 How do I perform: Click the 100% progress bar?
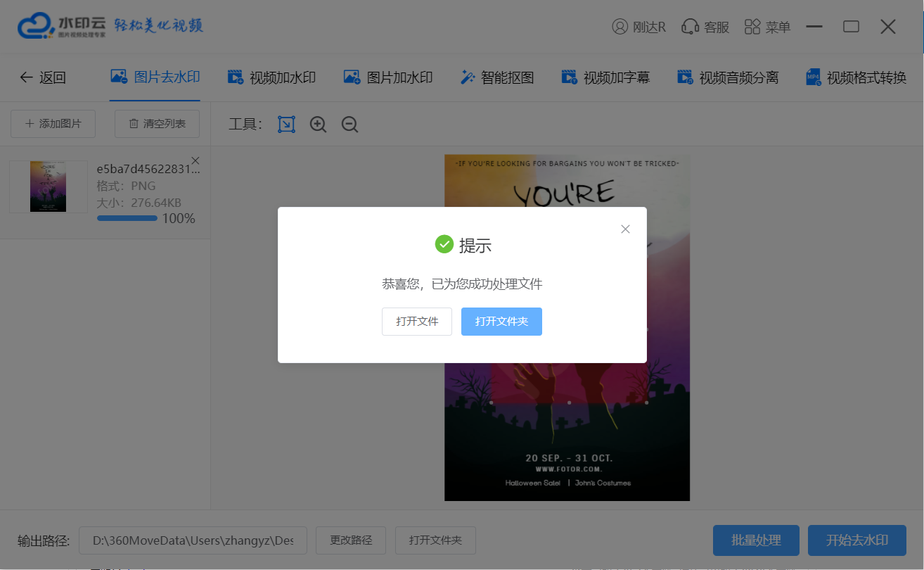pyautogui.click(x=127, y=218)
